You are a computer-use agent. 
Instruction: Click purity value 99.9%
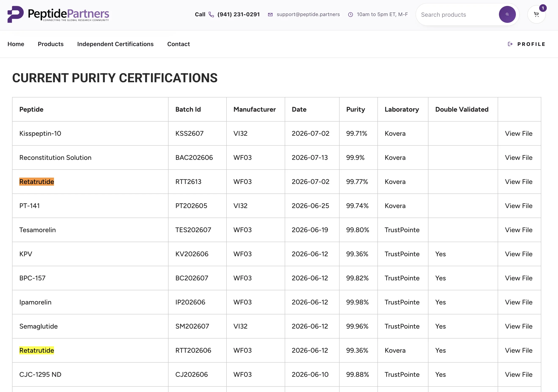pyautogui.click(x=355, y=157)
